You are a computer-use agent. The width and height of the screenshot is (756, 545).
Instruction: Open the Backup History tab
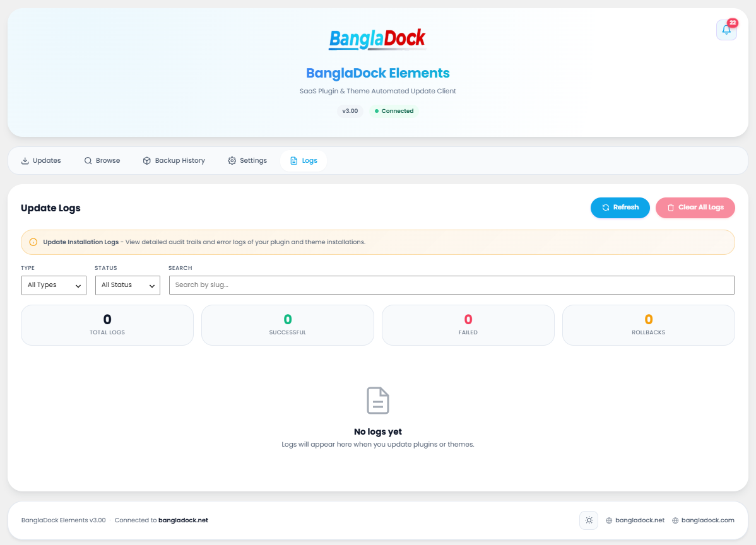(x=174, y=161)
